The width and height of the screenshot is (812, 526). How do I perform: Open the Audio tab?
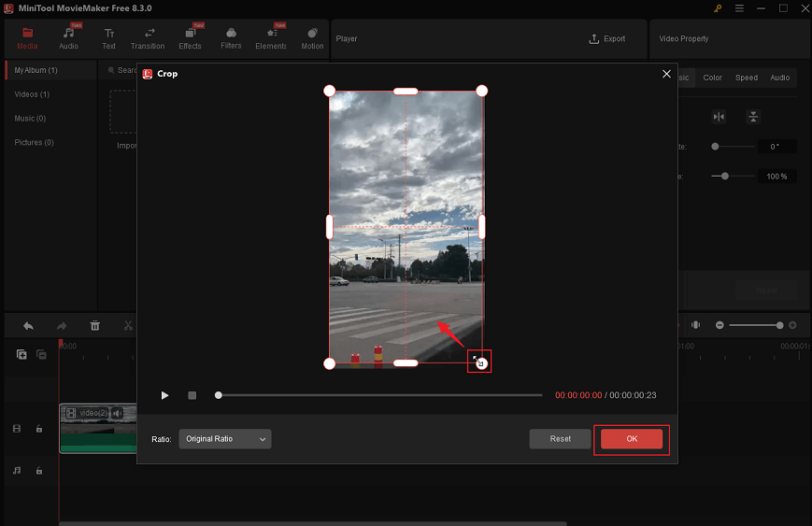[x=68, y=39]
